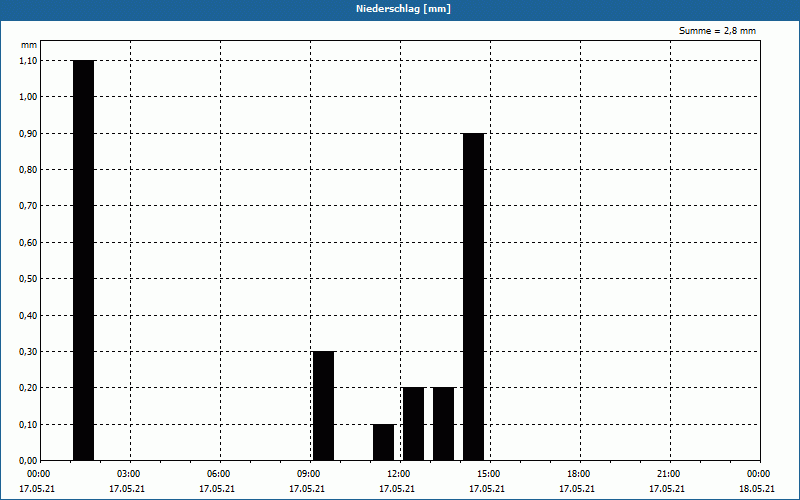Select the 1,10 y-axis value
The height and width of the screenshot is (500, 800).
click(29, 60)
